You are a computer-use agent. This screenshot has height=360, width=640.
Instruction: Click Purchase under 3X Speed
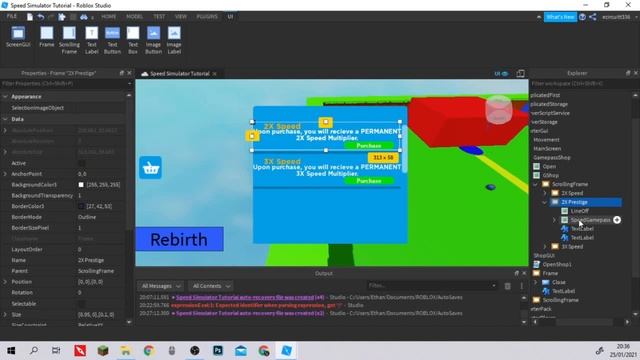(369, 181)
